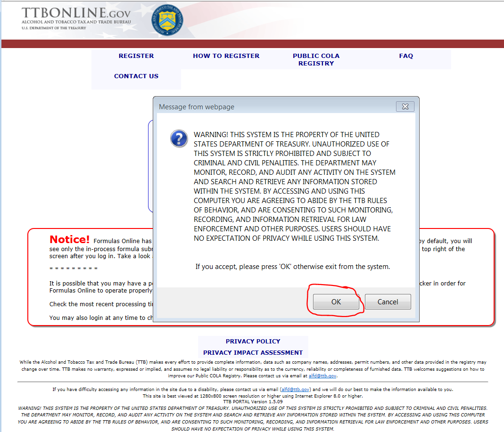Click alfd@ttb.gov link in disability notice
504x432 pixels.
pos(296,389)
